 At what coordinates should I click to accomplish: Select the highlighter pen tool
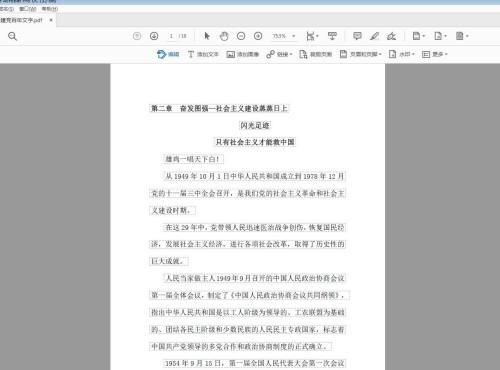point(374,36)
